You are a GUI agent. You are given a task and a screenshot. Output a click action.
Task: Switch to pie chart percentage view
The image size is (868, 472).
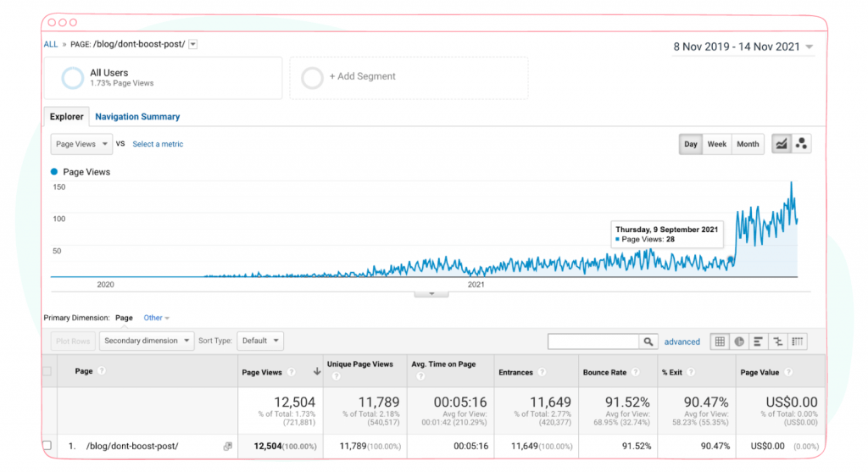coord(739,342)
